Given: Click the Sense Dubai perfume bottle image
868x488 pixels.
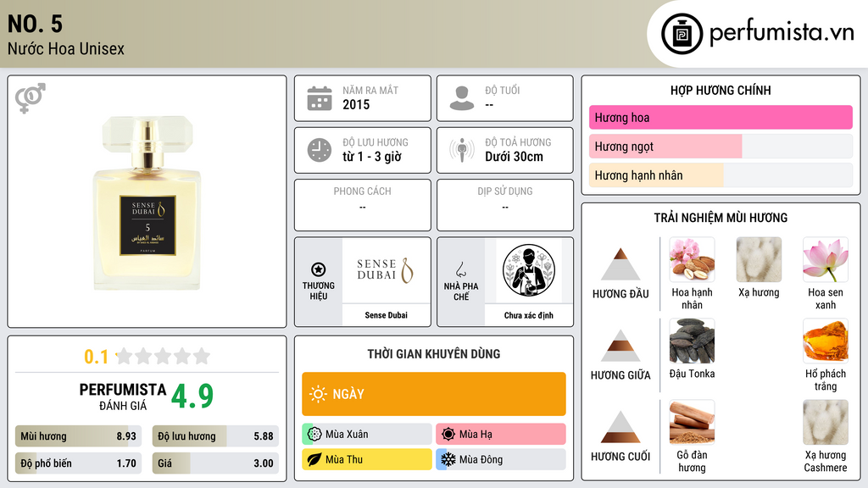Looking at the screenshot, I should (147, 202).
